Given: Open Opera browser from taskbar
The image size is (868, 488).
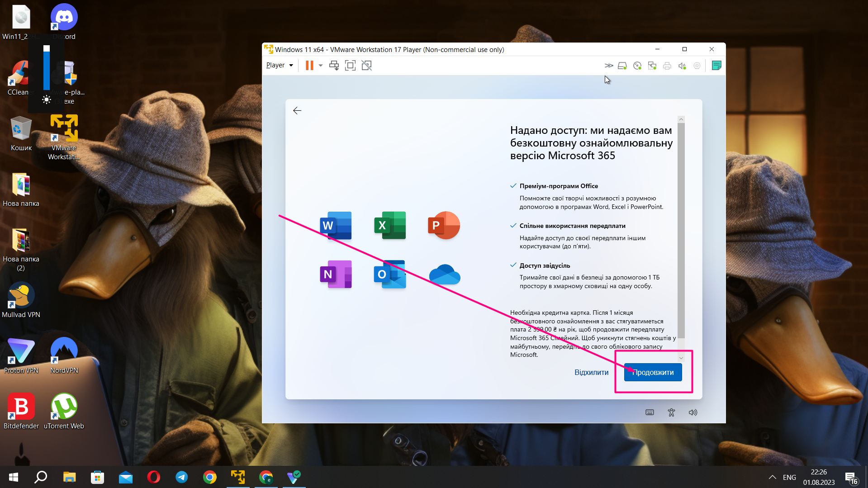Looking at the screenshot, I should (x=154, y=477).
